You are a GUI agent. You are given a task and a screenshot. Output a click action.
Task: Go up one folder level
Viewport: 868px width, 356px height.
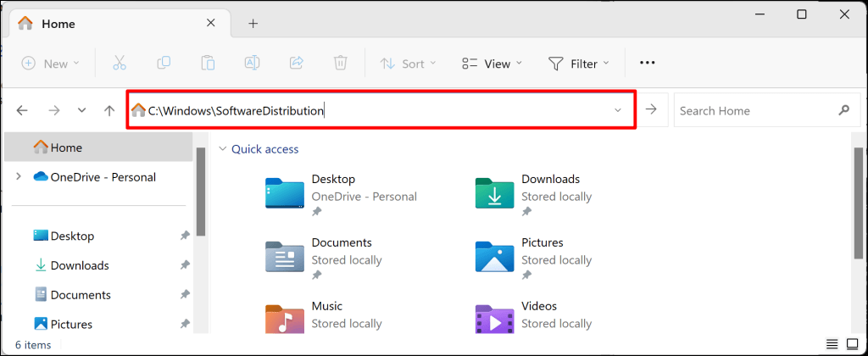tap(109, 110)
